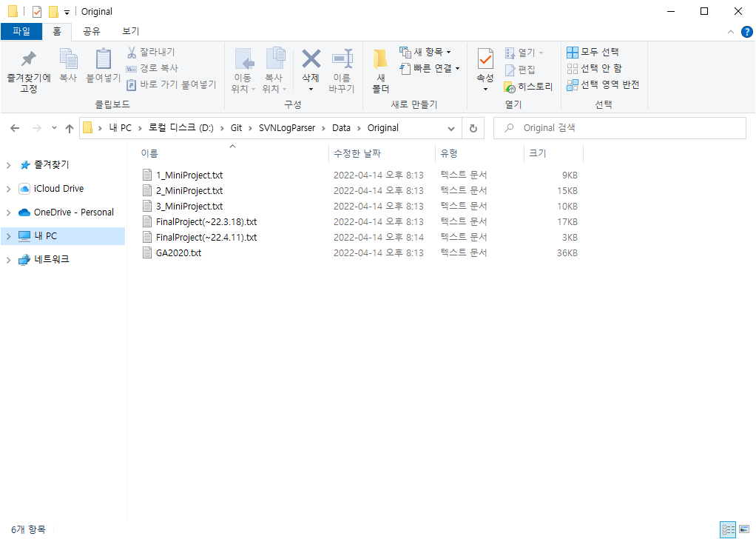The height and width of the screenshot is (539, 756).
Task: Select OneDrive - Personal in navigation pane
Action: point(74,212)
